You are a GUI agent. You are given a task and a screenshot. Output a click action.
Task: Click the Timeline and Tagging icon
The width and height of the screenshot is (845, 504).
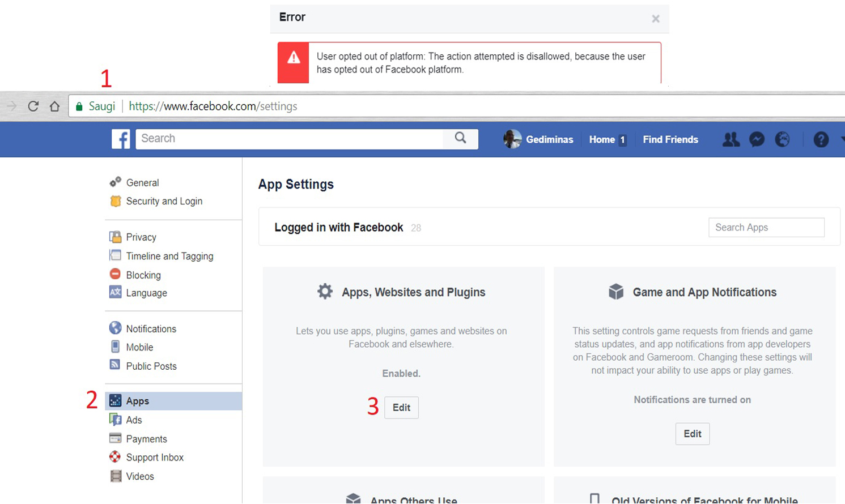click(x=115, y=255)
